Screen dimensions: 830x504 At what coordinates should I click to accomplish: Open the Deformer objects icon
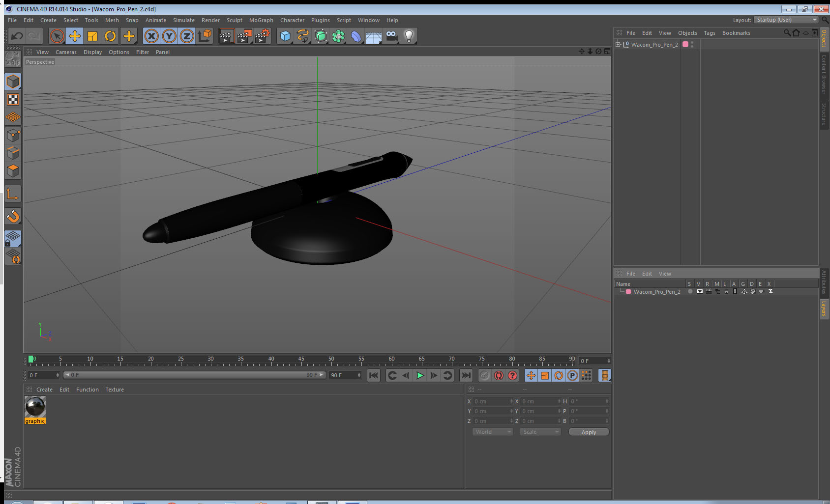[x=356, y=36]
